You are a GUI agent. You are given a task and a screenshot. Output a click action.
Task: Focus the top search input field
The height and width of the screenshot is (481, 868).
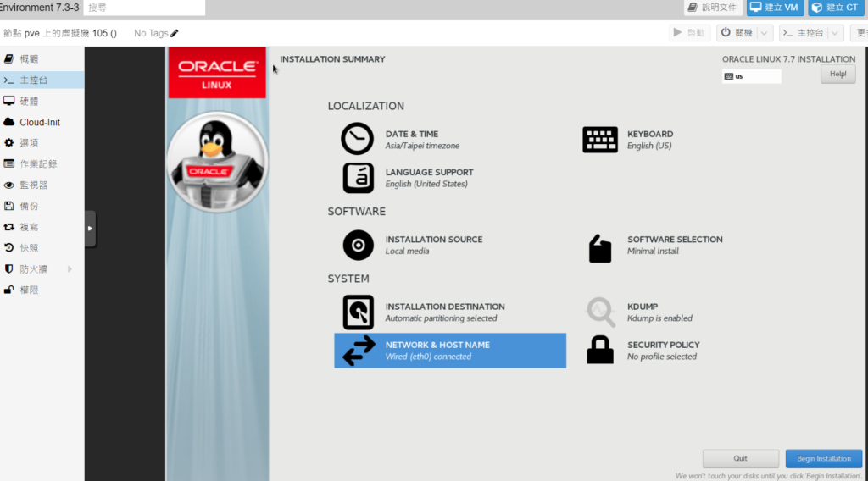click(x=144, y=8)
